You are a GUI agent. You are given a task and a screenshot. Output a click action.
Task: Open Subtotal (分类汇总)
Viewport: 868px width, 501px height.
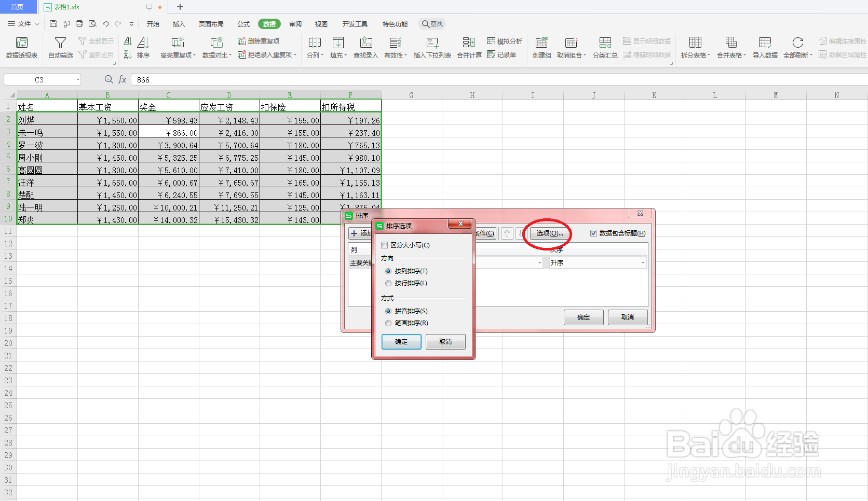[x=605, y=47]
